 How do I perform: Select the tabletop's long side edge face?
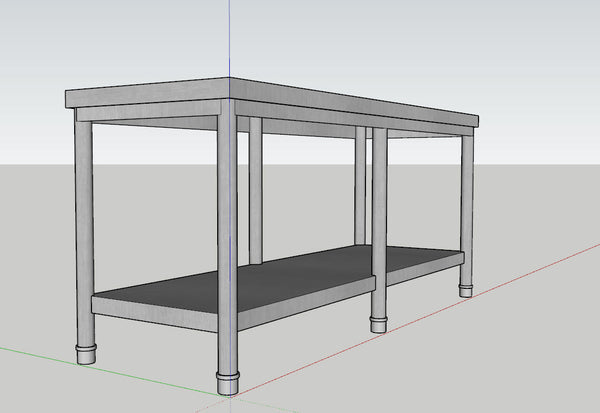(x=354, y=101)
